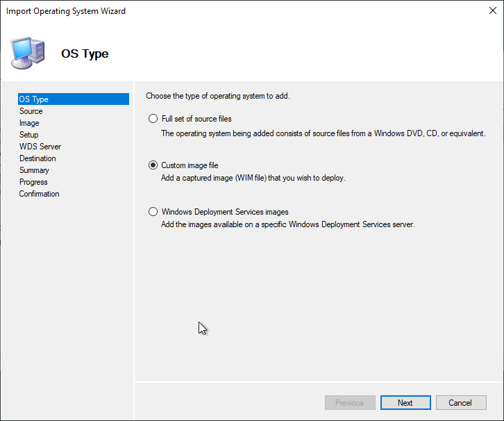The width and height of the screenshot is (504, 421).
Task: Click the 'Add a captured image (WIM file)' description
Action: click(253, 178)
